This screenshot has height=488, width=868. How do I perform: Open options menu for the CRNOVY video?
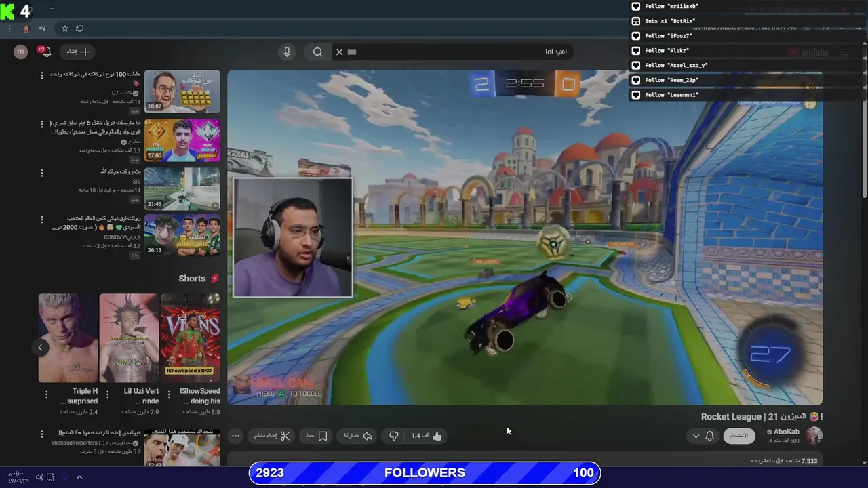click(42, 220)
